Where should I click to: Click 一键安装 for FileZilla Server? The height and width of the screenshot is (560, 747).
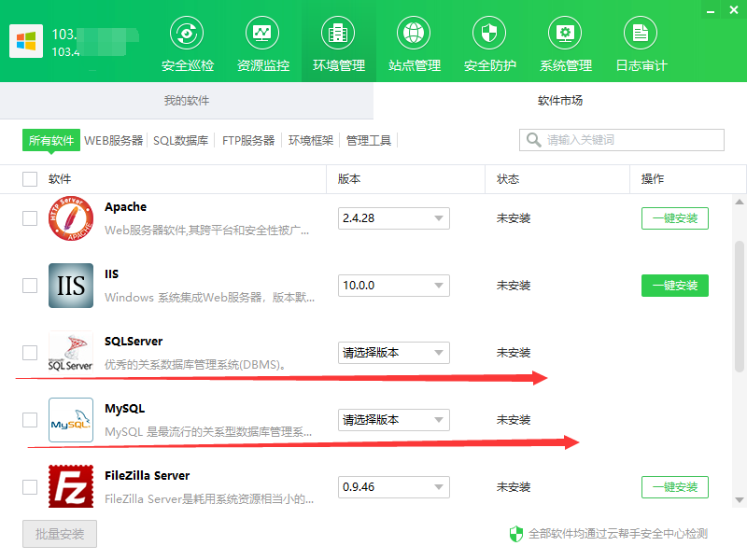coord(674,487)
